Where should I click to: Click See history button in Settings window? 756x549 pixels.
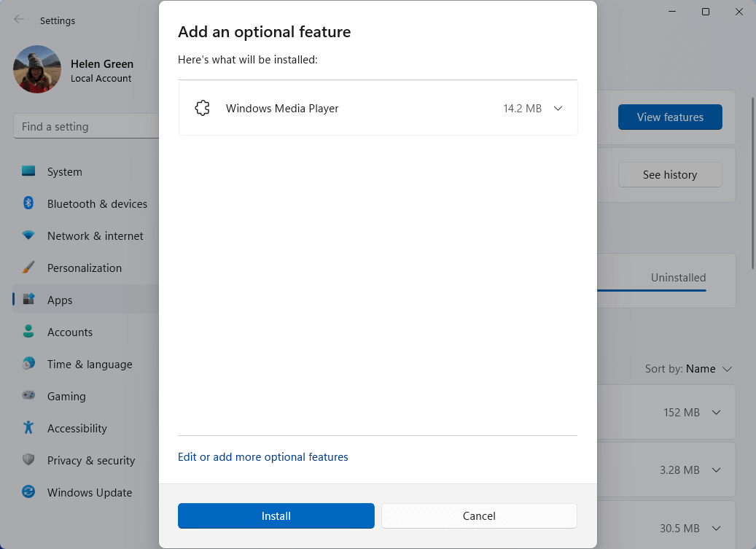pos(670,174)
